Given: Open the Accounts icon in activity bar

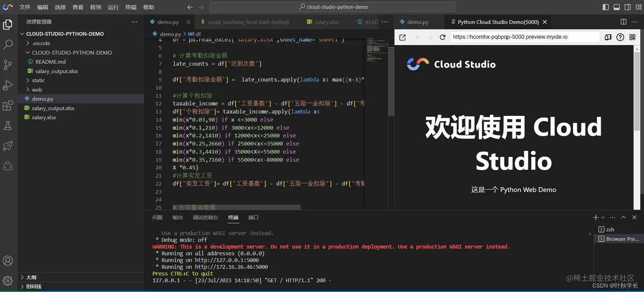Looking at the screenshot, I should click(x=8, y=260).
